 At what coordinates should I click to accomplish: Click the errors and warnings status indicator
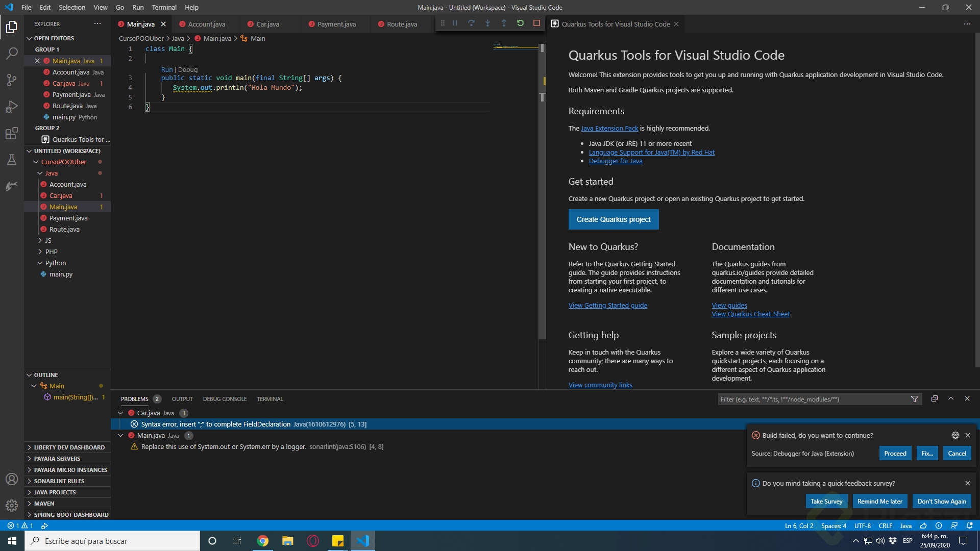(20, 525)
